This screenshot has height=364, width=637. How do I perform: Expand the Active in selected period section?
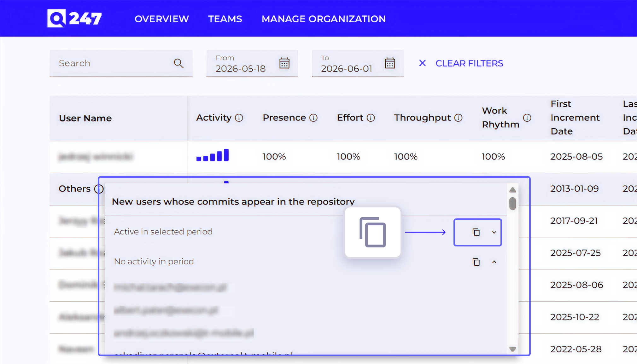(494, 232)
